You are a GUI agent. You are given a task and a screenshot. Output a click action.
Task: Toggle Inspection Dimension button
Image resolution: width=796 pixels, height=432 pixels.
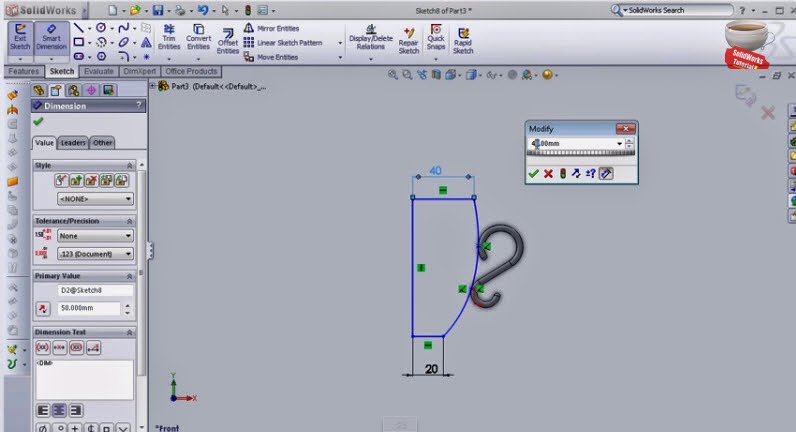76,348
